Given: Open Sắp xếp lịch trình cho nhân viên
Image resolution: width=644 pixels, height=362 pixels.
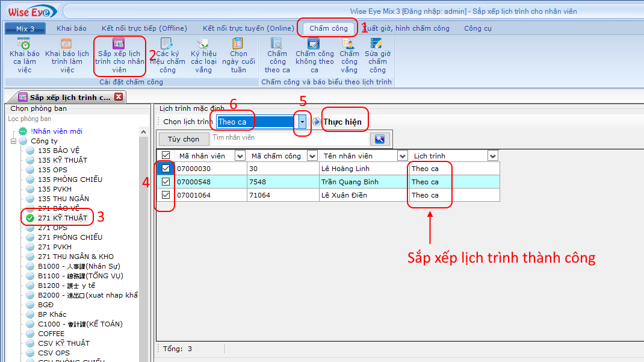Looking at the screenshot, I should coord(119,54).
